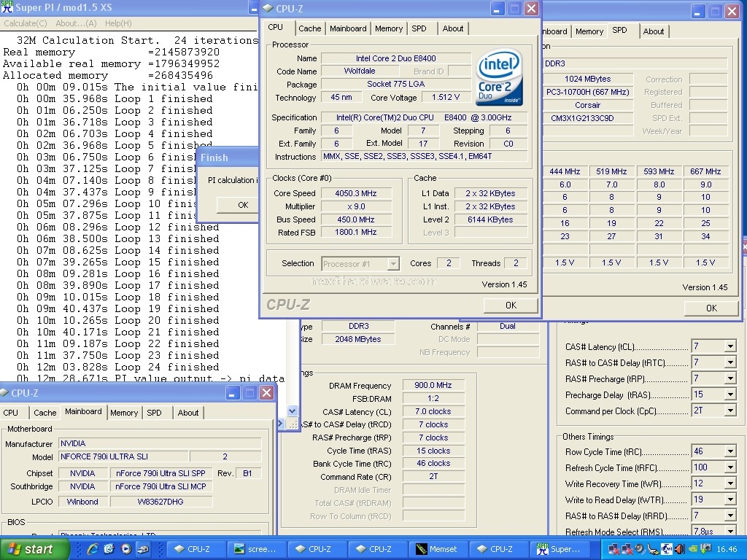This screenshot has height=560, width=747.
Task: Open Command per Clock (CpC) dropdown
Action: [x=730, y=411]
